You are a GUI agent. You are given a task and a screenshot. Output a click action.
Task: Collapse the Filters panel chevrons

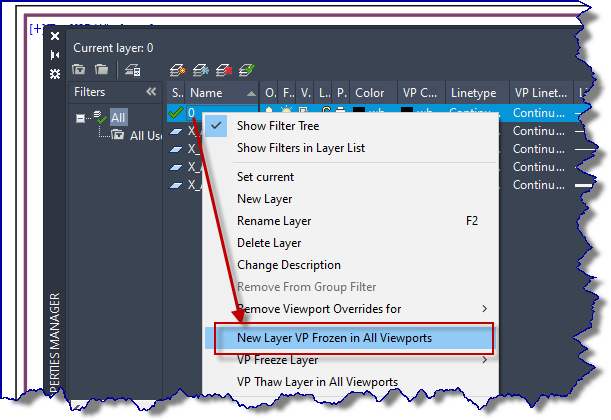click(x=151, y=92)
